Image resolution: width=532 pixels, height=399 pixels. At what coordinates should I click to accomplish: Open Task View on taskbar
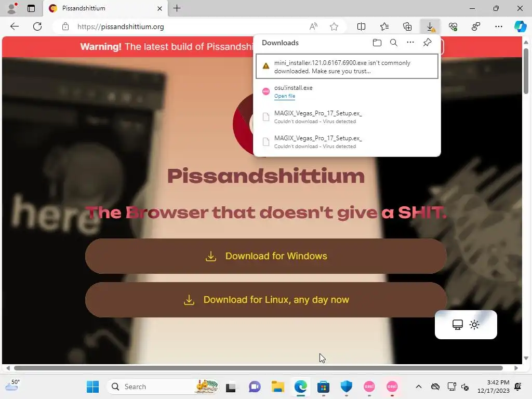(231, 387)
